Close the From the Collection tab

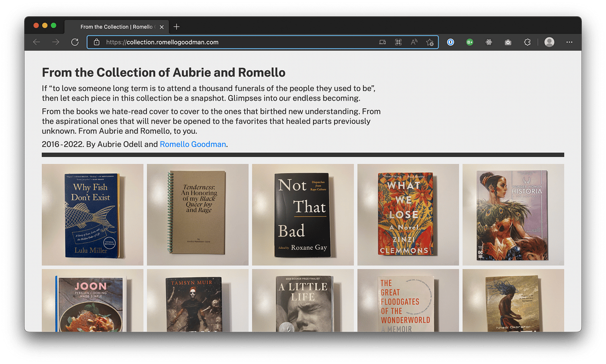(x=162, y=27)
